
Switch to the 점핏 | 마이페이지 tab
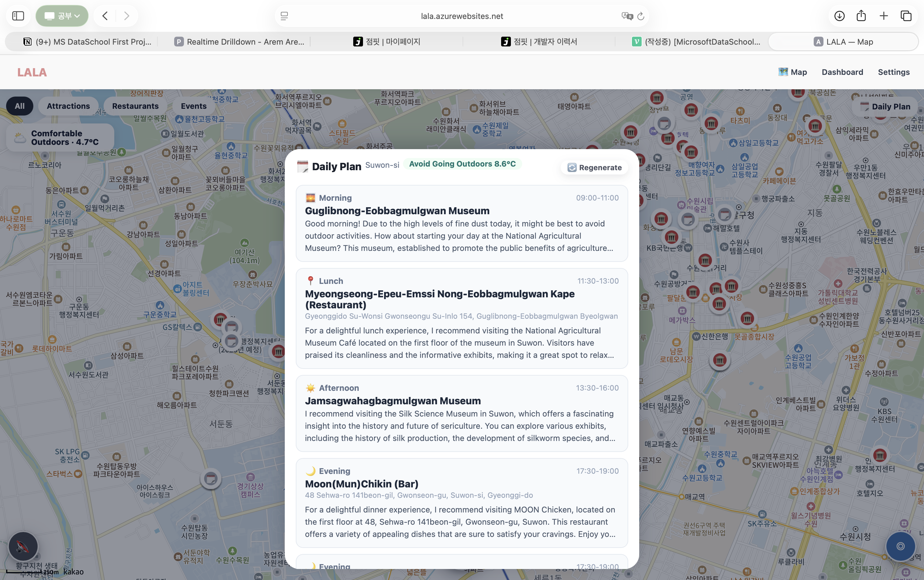pos(387,42)
